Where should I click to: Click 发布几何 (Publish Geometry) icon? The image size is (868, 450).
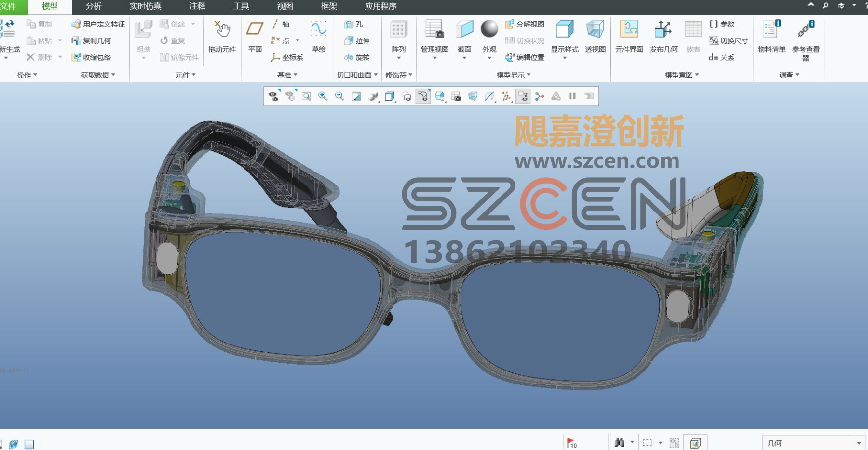(663, 30)
